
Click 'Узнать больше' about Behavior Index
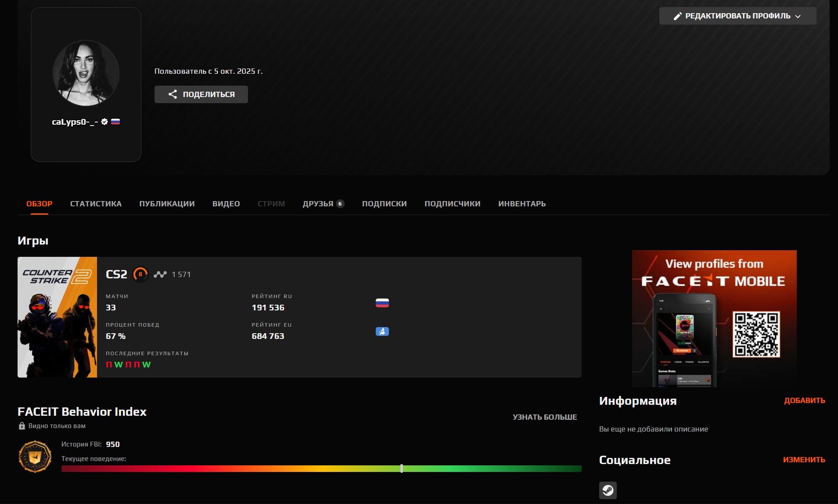[544, 417]
